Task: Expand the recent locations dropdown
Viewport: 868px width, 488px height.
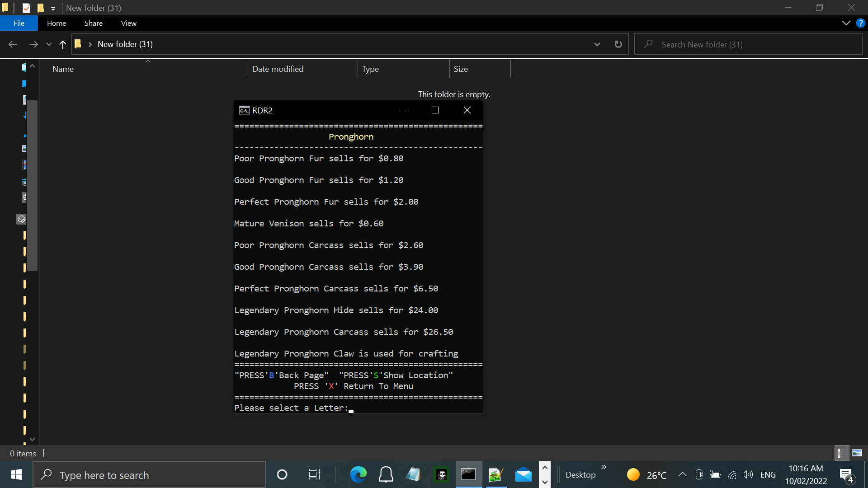Action: (49, 44)
